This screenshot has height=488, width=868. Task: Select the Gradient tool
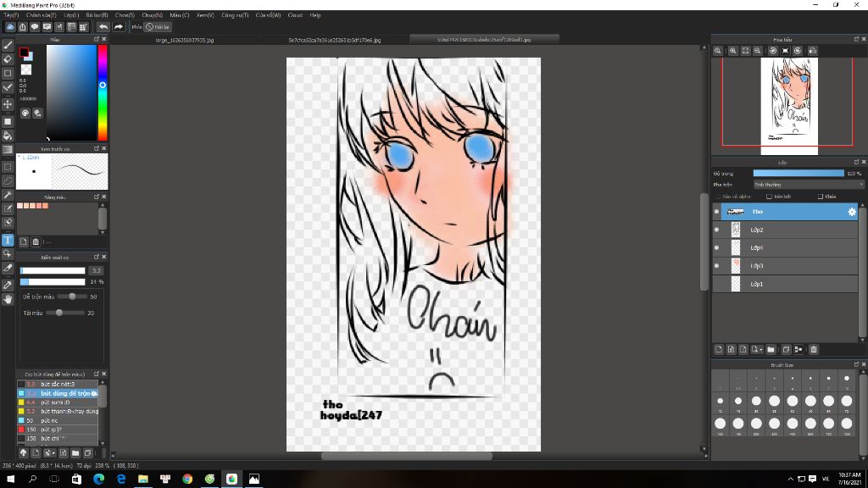tap(8, 149)
